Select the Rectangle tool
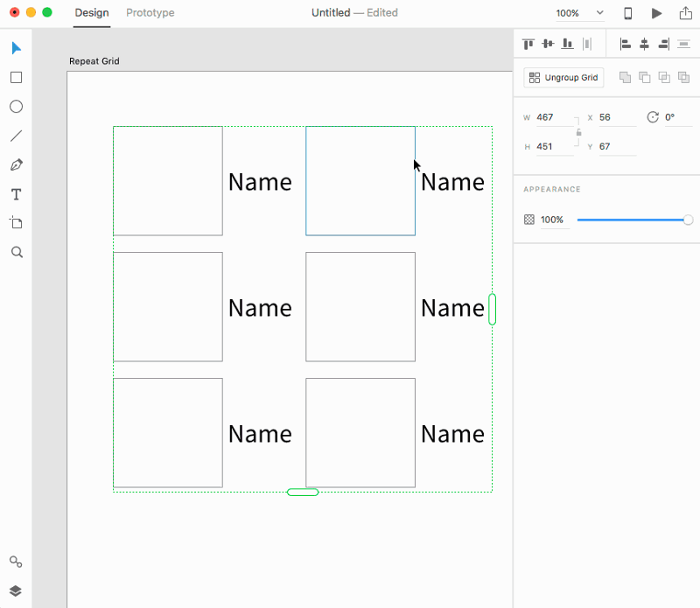Image resolution: width=700 pixels, height=608 pixels. pyautogui.click(x=16, y=78)
